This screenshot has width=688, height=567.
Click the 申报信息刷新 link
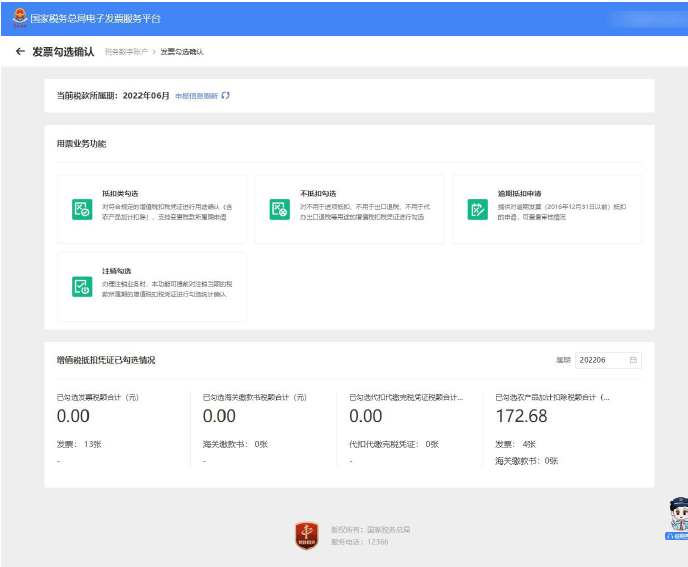(x=196, y=96)
